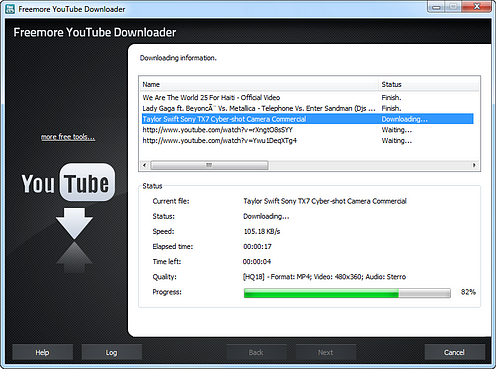Click the horizontal scrollbar thumb

209,165
